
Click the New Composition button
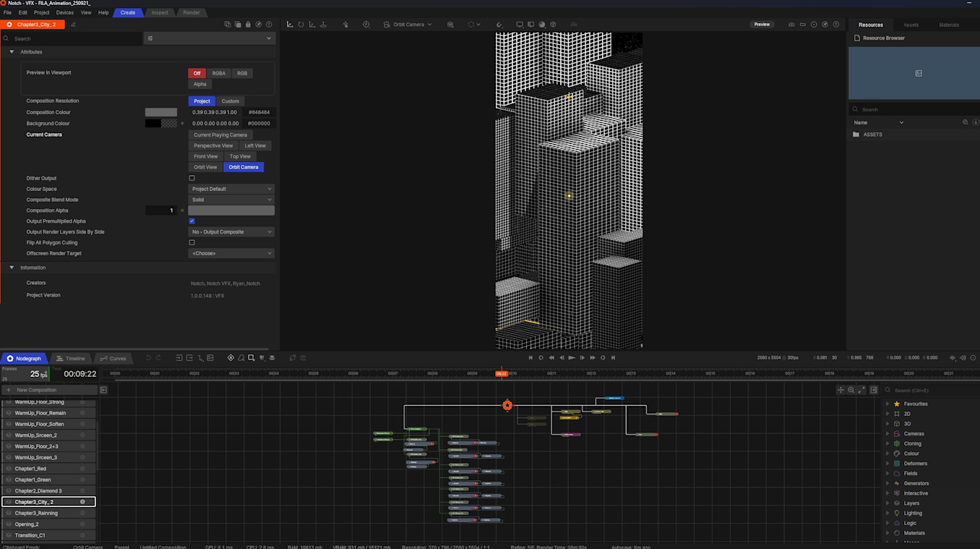tap(36, 390)
